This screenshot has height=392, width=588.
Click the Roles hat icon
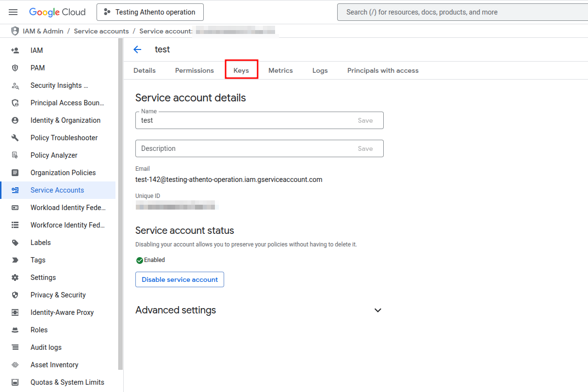click(x=15, y=330)
